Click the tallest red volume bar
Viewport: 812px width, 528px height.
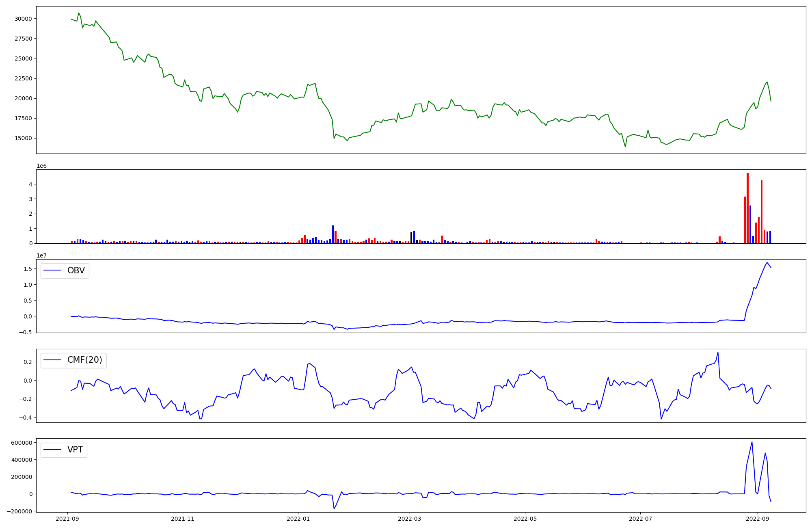coord(747,208)
